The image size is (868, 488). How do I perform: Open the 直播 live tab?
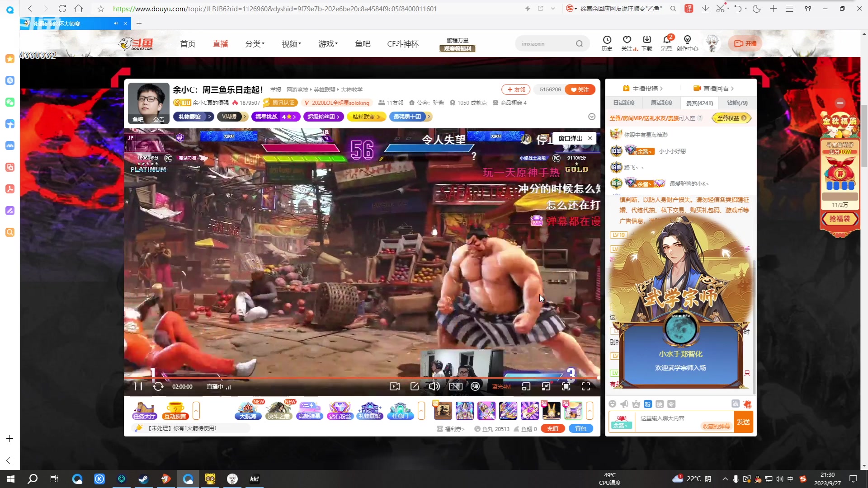(x=221, y=44)
